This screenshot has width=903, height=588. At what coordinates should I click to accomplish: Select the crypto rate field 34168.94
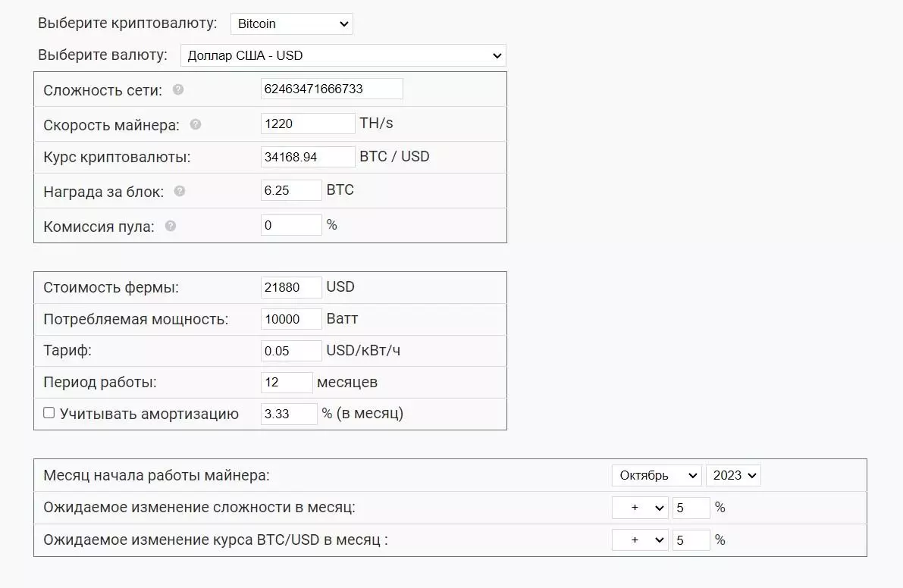pos(307,157)
